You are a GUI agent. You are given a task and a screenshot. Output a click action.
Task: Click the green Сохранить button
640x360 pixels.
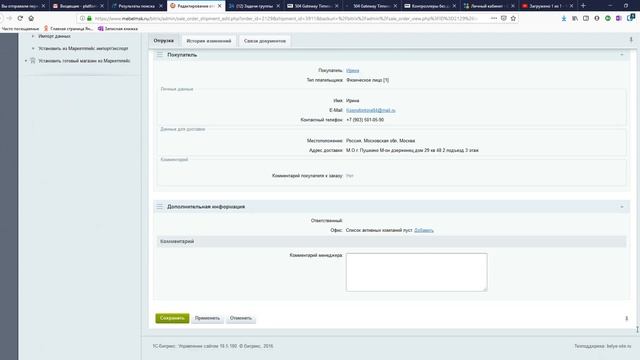tap(172, 318)
